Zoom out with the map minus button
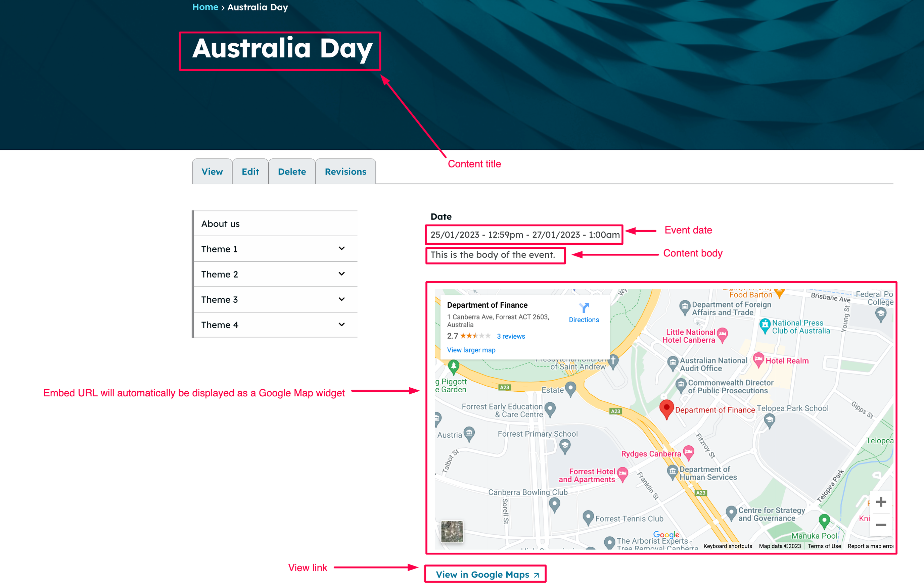The width and height of the screenshot is (924, 588). coord(881,524)
